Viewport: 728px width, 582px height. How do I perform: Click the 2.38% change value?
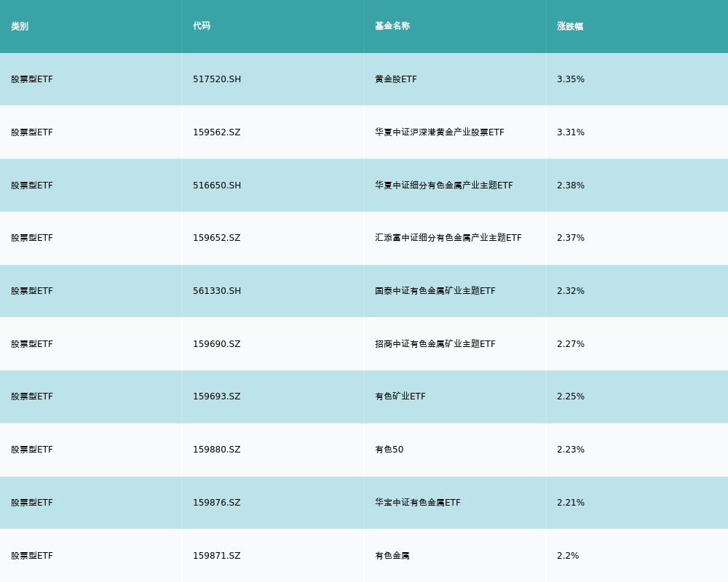click(571, 186)
